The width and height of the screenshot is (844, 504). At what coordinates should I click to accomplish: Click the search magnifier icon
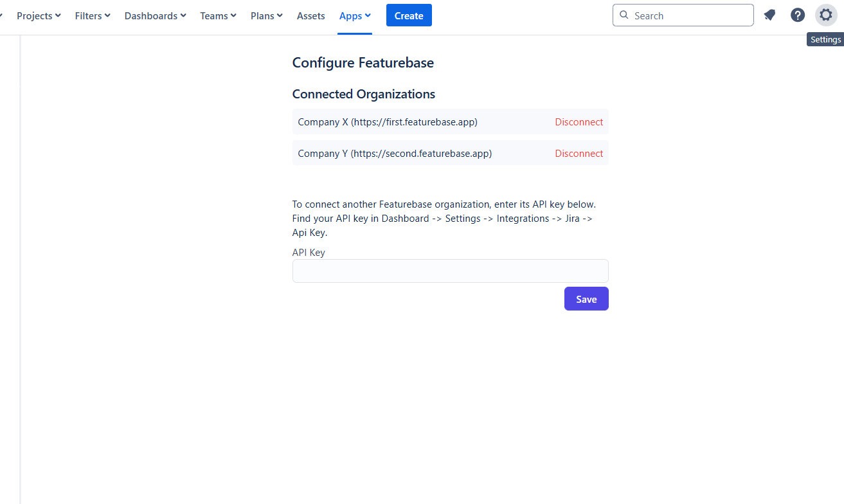pyautogui.click(x=624, y=15)
